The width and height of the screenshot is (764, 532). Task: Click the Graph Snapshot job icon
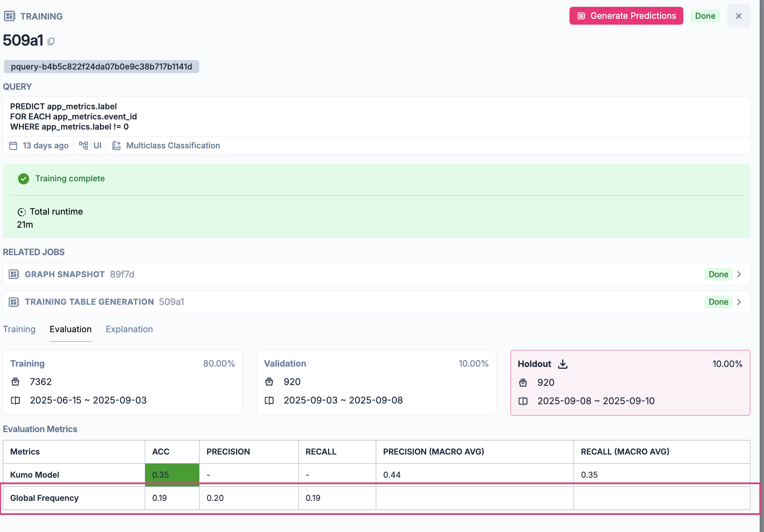14,274
